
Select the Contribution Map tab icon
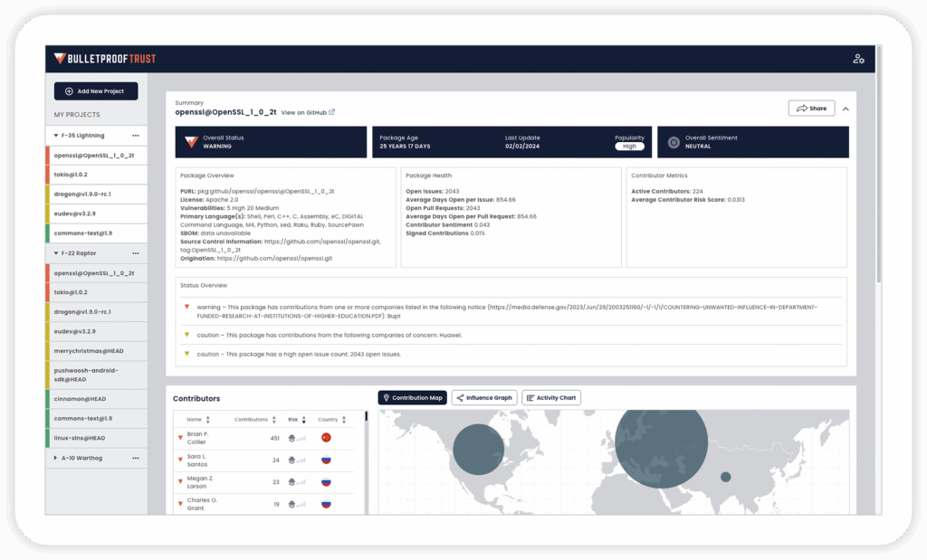[387, 397]
